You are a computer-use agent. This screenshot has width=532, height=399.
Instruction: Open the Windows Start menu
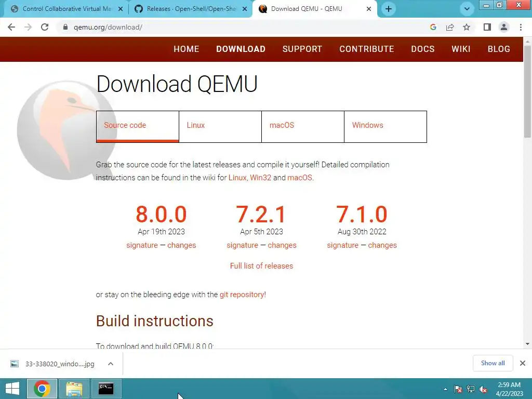pos(12,389)
